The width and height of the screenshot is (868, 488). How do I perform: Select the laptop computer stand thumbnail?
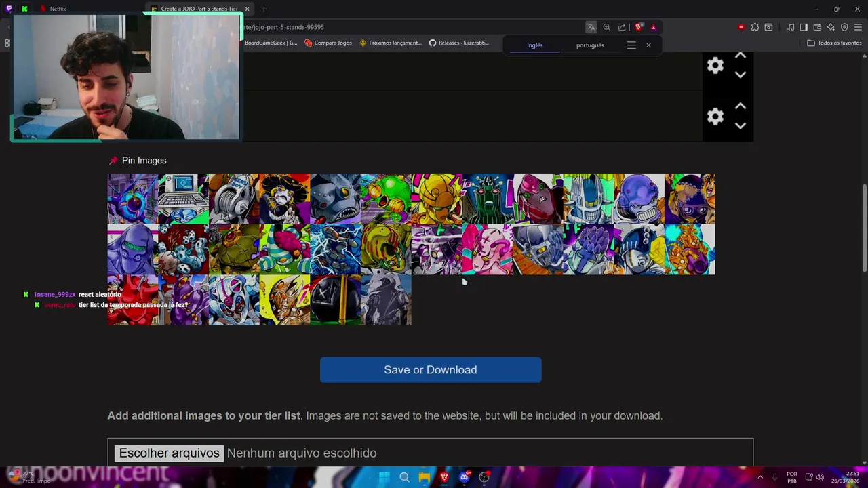[184, 199]
